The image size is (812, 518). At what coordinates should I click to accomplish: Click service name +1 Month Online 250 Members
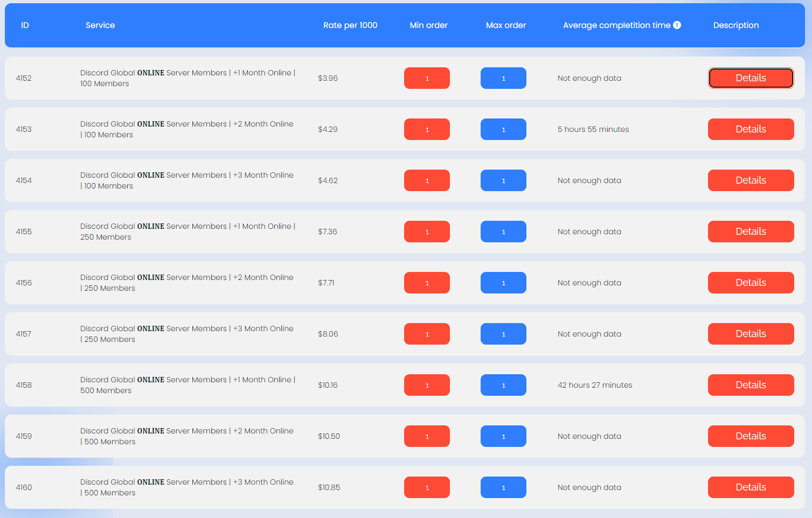(188, 232)
